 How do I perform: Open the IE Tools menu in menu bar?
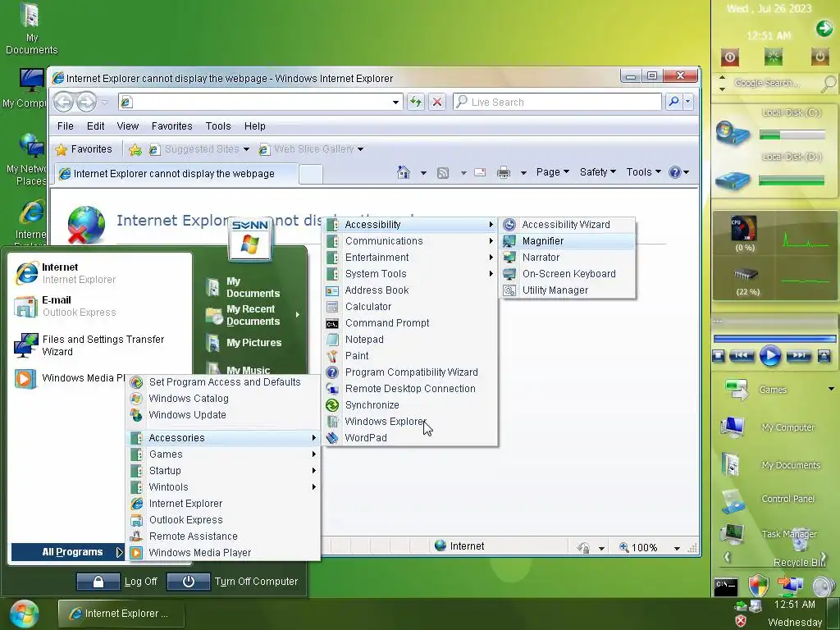pyautogui.click(x=218, y=126)
